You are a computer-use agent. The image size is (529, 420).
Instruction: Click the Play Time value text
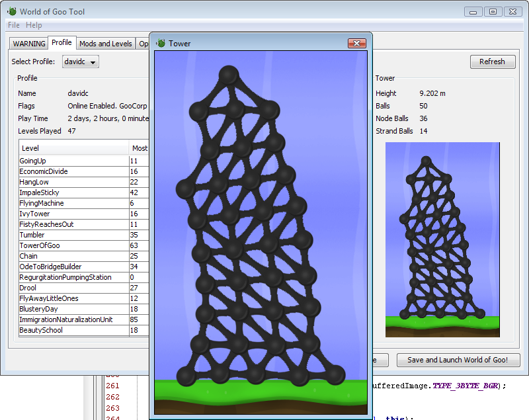pos(108,118)
